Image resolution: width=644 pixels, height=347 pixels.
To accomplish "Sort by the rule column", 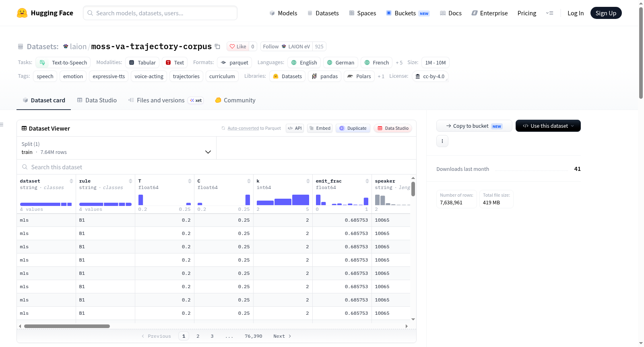I will tap(130, 181).
